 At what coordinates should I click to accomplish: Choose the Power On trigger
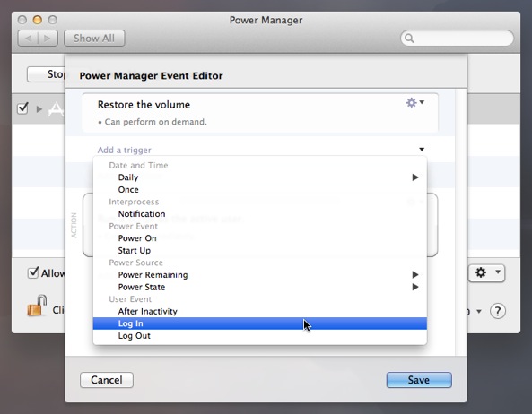point(260,238)
